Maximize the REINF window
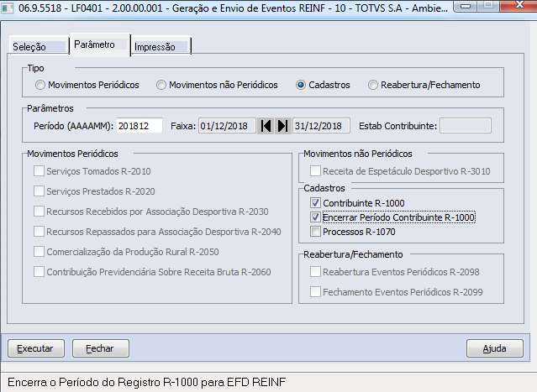The image size is (537, 392). [487, 6]
